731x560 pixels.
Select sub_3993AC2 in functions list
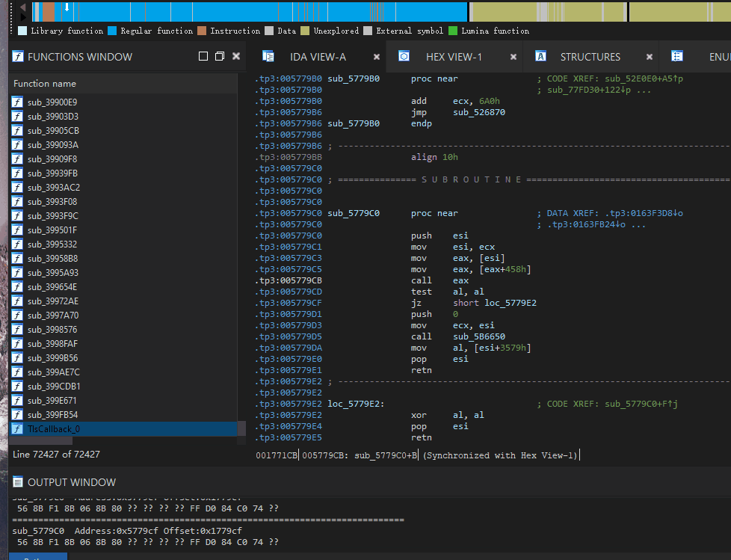coord(54,188)
